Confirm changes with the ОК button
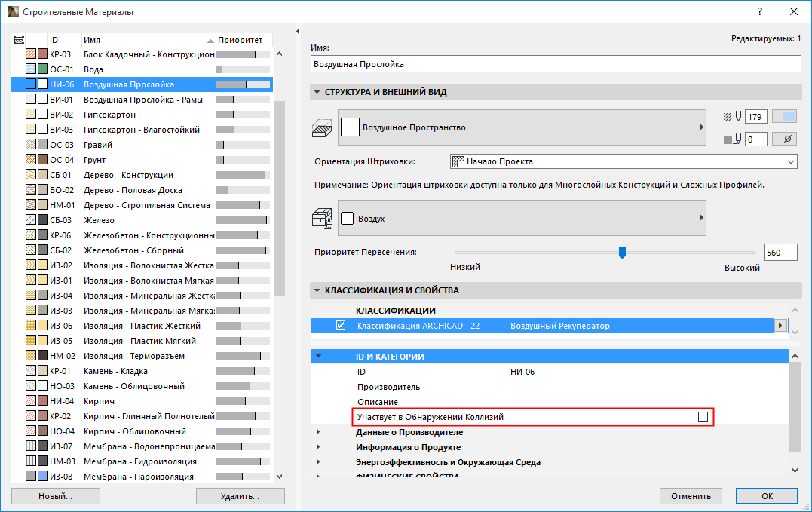The height and width of the screenshot is (512, 812). pos(767,496)
